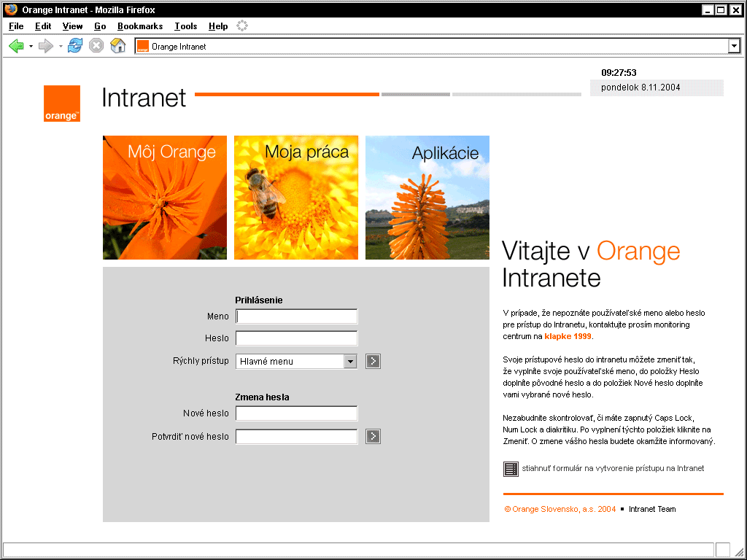This screenshot has height=560, width=747.
Task: Click the throbber activity indicator
Action: [x=242, y=26]
